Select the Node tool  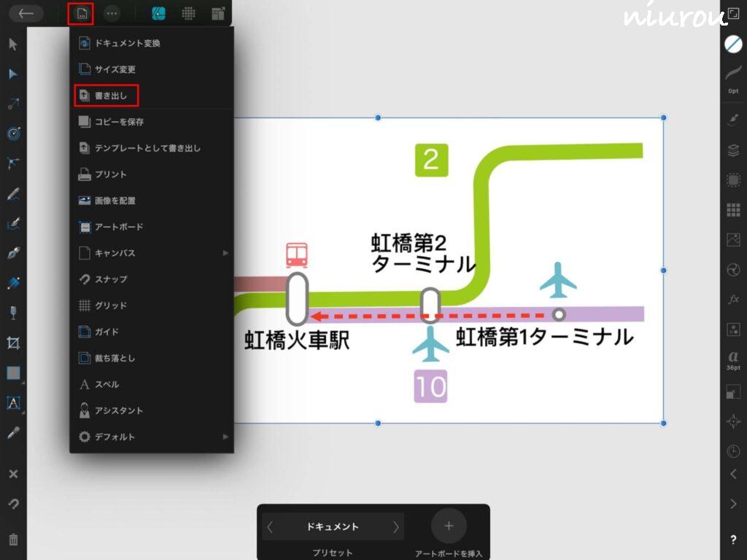pyautogui.click(x=13, y=74)
